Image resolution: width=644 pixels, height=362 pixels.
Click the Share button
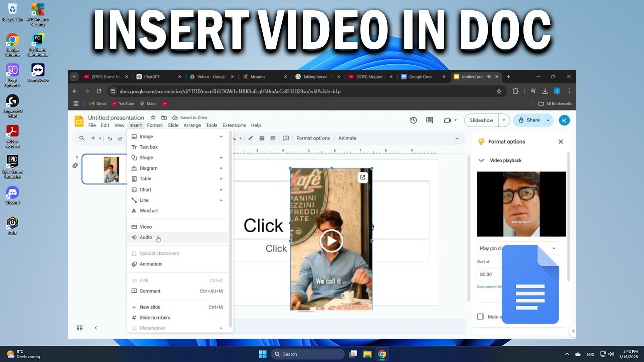tap(529, 120)
